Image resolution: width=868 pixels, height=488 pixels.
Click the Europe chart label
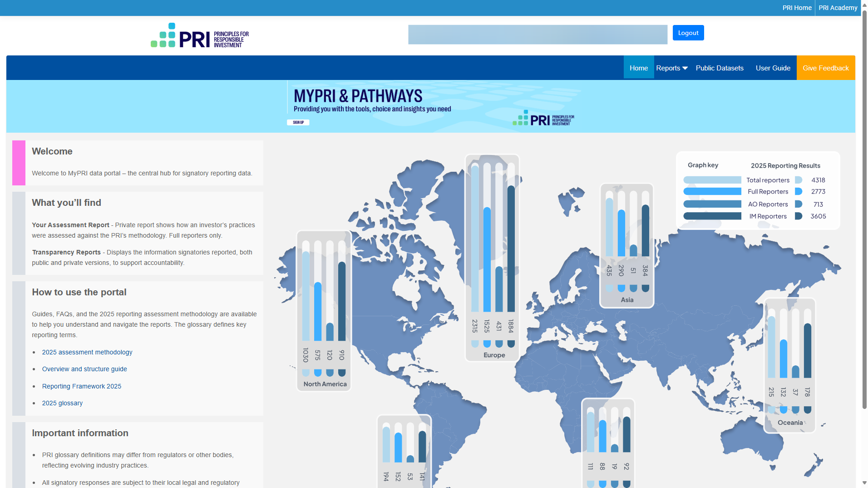(494, 355)
